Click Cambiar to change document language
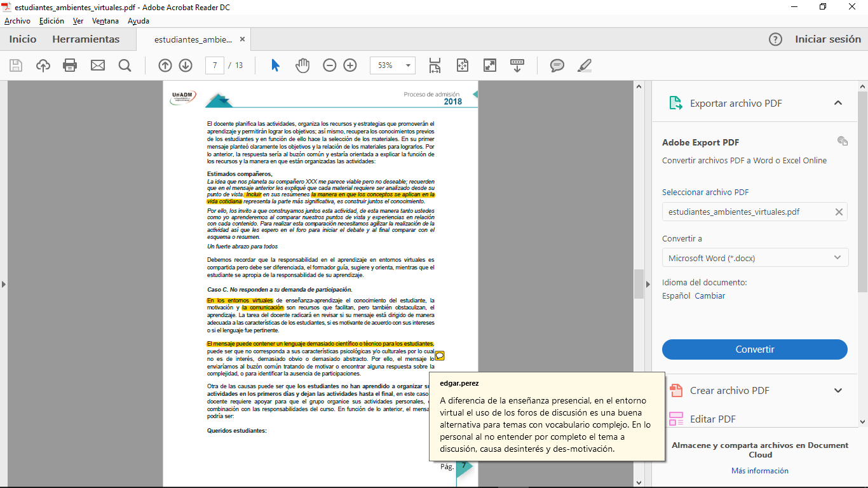Image resolution: width=868 pixels, height=488 pixels. click(710, 295)
